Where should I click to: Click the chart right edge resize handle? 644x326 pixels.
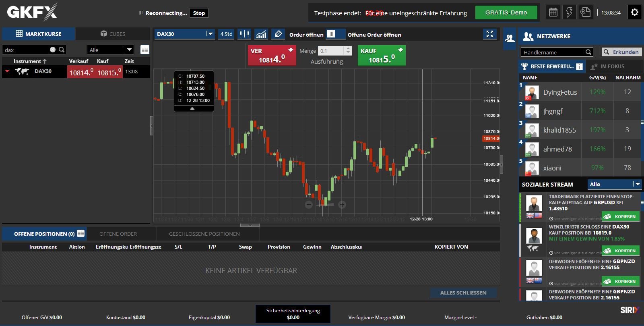click(x=502, y=164)
